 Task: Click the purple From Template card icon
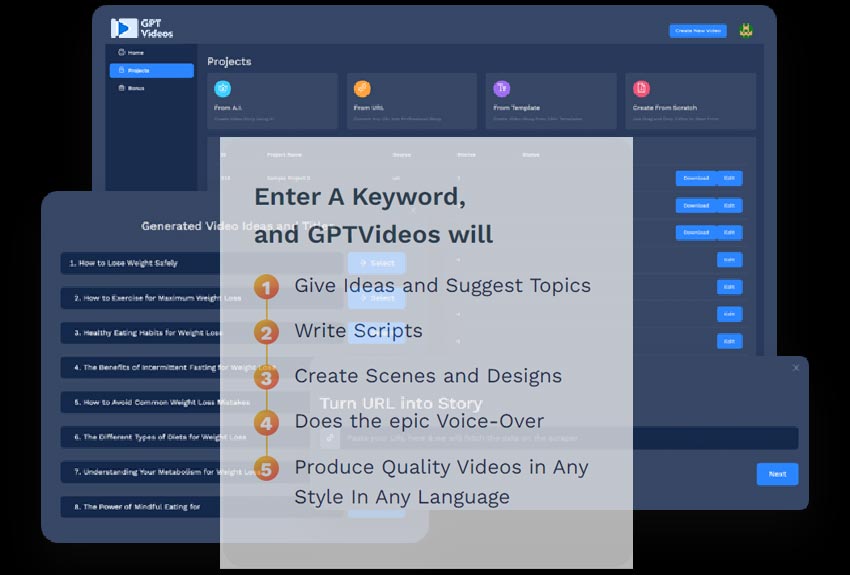[501, 88]
